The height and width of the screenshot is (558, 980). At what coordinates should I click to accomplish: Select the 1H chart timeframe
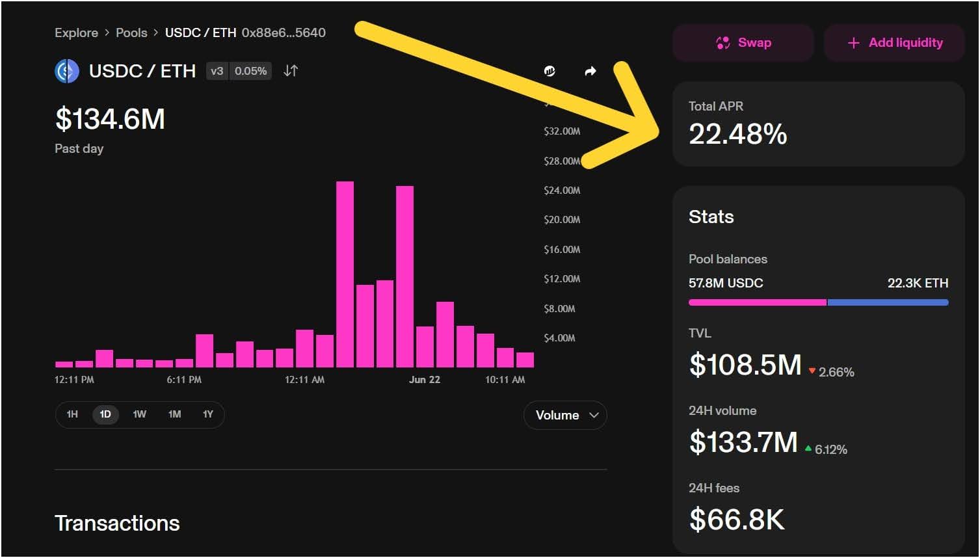click(72, 414)
